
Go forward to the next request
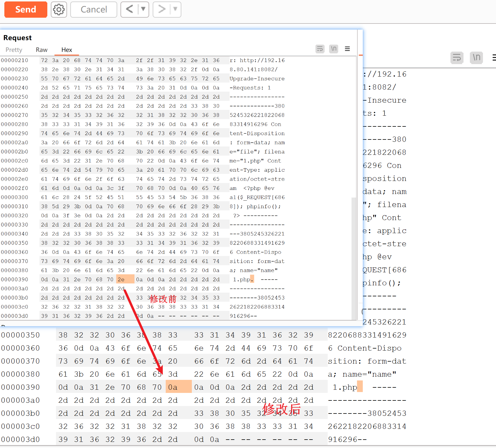click(x=162, y=10)
